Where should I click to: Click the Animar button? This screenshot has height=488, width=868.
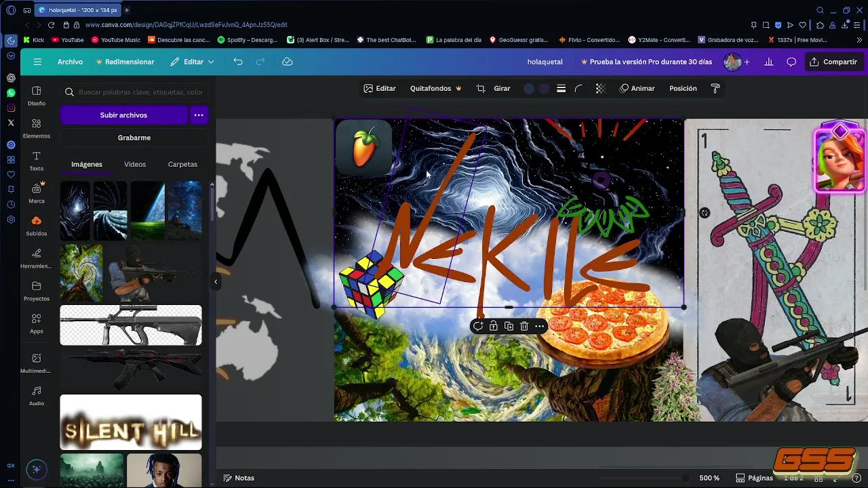click(637, 88)
